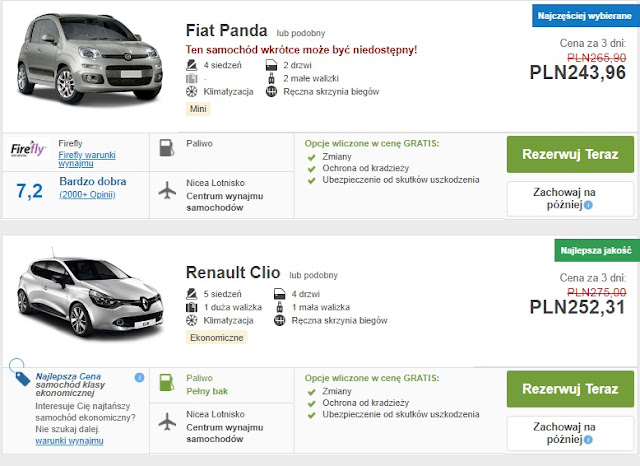This screenshot has height=466, width=640.
Task: Click checkmark beside 'Ochrona od kradzieży' for Renault Clio
Action: pyautogui.click(x=313, y=403)
